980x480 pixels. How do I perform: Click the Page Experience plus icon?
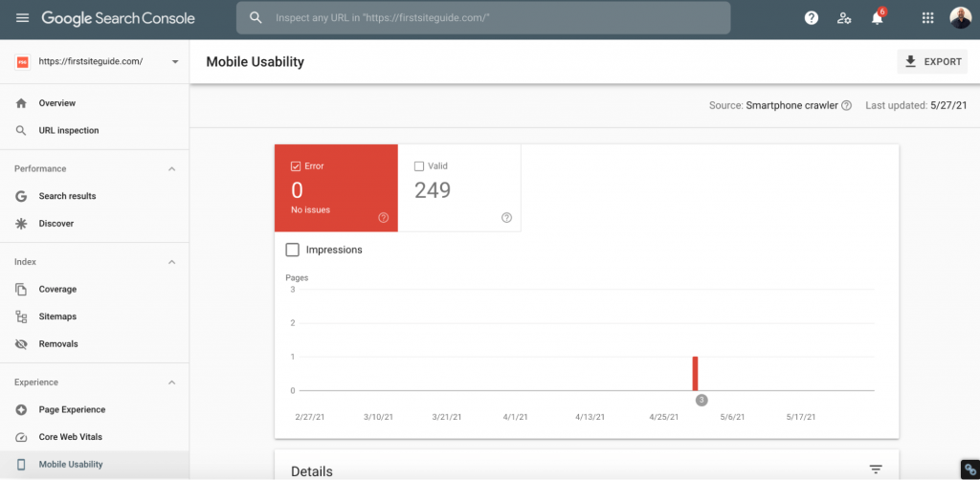click(x=21, y=409)
